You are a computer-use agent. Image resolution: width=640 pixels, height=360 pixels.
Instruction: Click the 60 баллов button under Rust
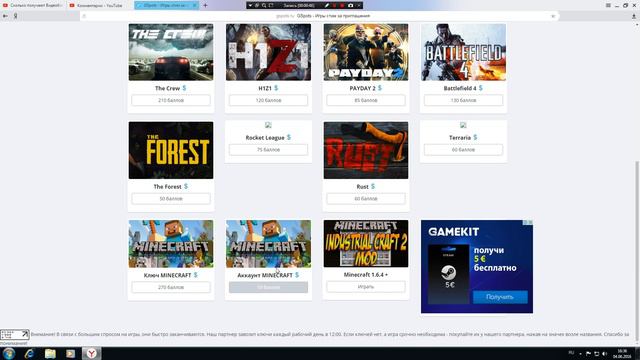click(366, 198)
